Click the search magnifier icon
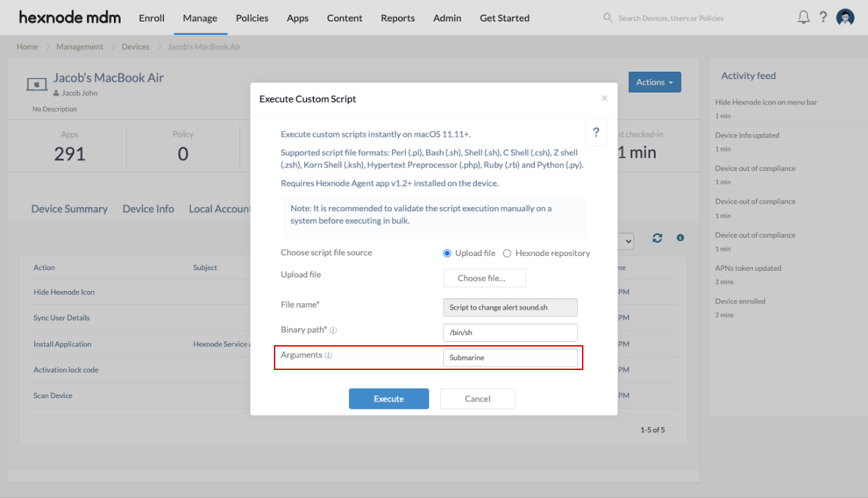 pos(608,18)
